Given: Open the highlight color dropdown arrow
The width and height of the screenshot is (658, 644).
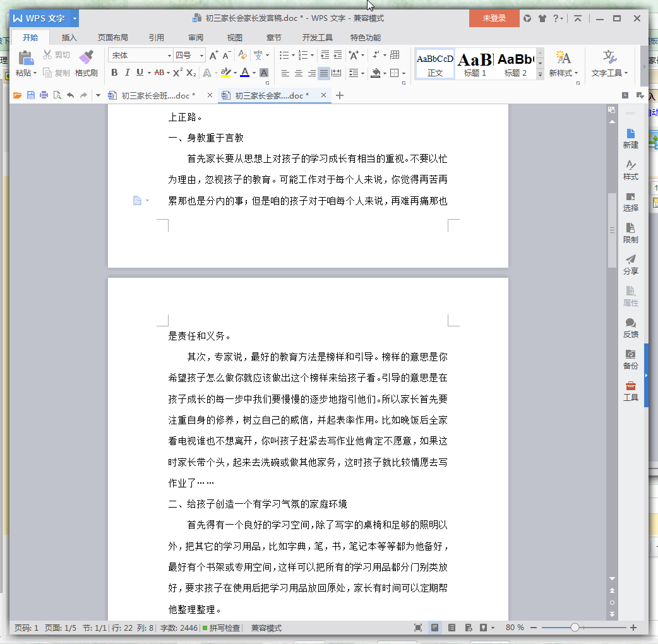Looking at the screenshot, I should (235, 73).
